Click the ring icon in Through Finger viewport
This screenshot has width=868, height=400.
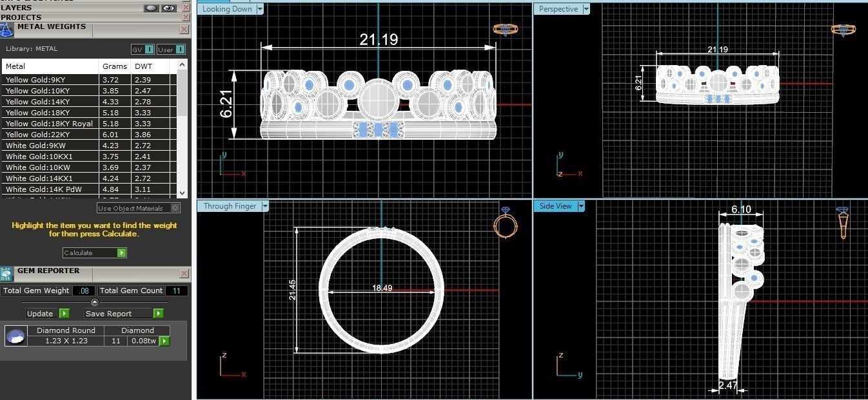tap(506, 223)
